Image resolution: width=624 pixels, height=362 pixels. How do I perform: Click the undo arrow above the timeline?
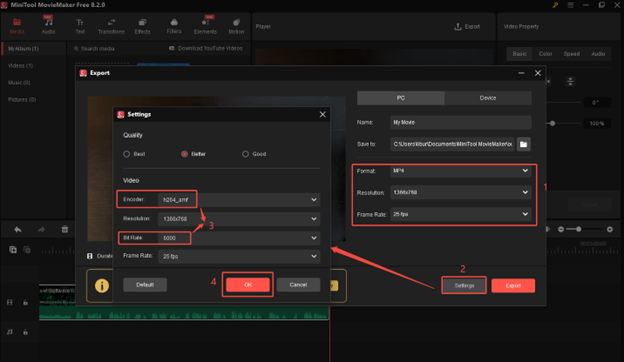(x=18, y=230)
